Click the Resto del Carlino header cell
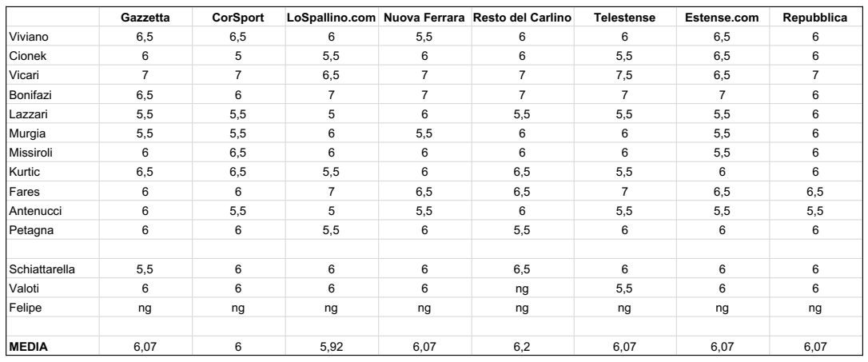 [521, 18]
